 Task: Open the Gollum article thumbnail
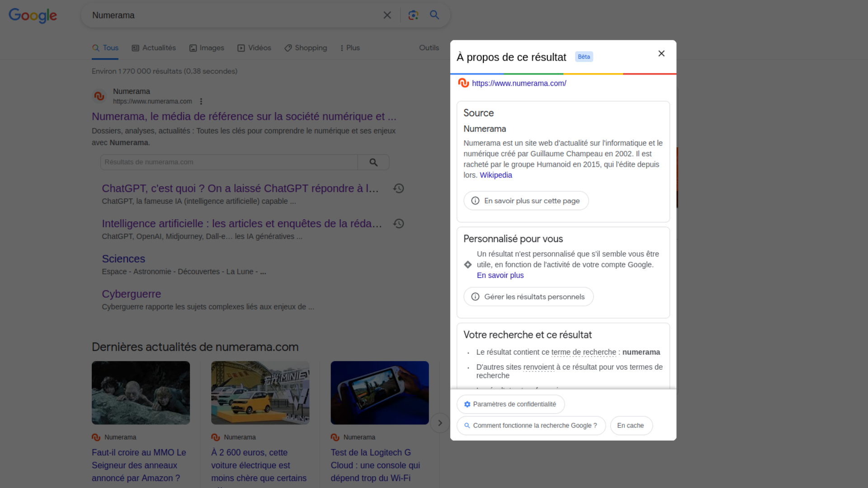coord(141,393)
